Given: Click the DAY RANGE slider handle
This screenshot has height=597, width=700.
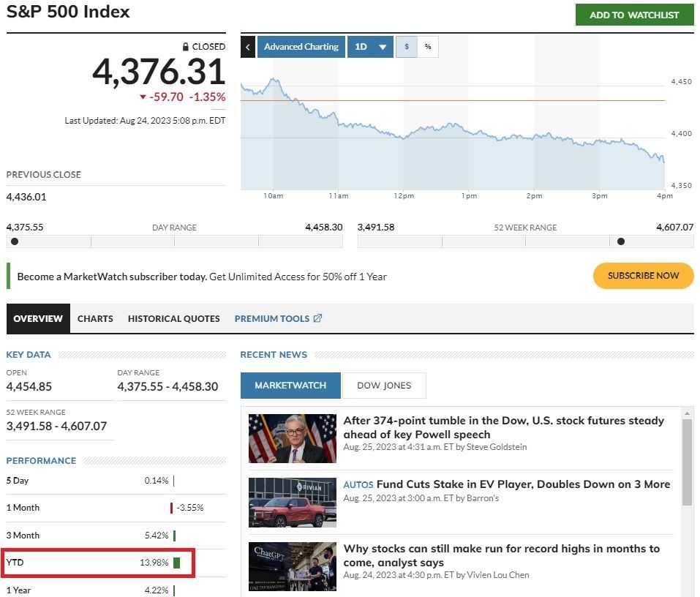Looking at the screenshot, I should [12, 241].
